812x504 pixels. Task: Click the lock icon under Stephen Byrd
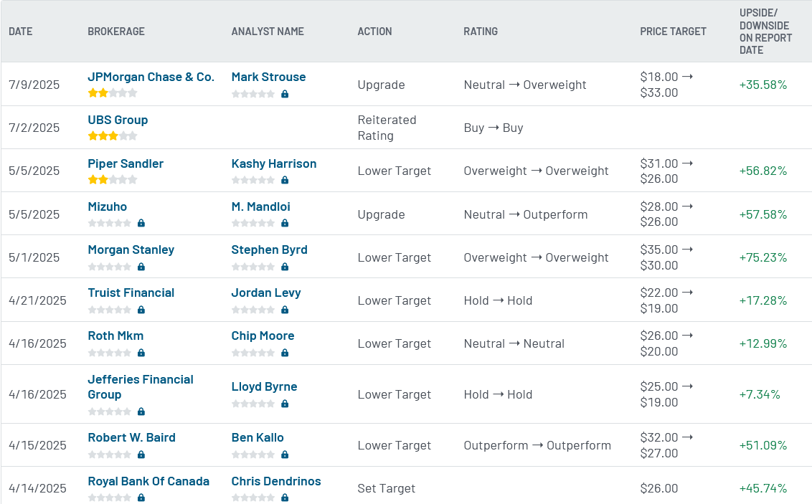[285, 267]
